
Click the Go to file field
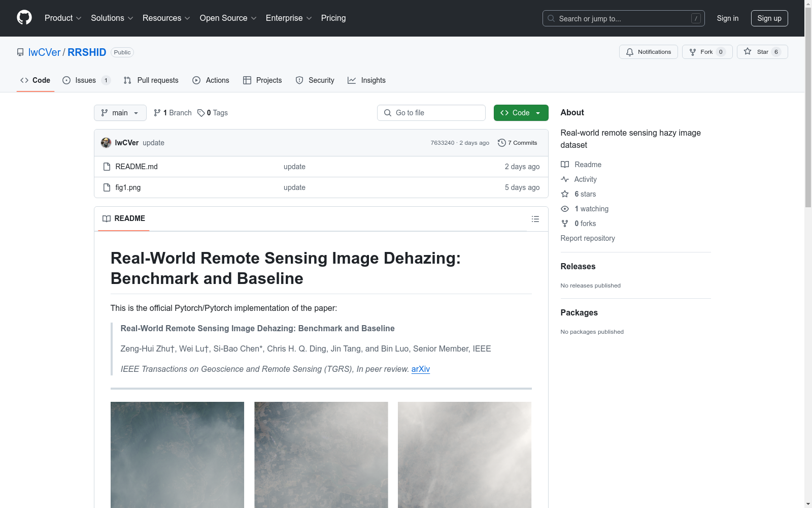(x=431, y=113)
